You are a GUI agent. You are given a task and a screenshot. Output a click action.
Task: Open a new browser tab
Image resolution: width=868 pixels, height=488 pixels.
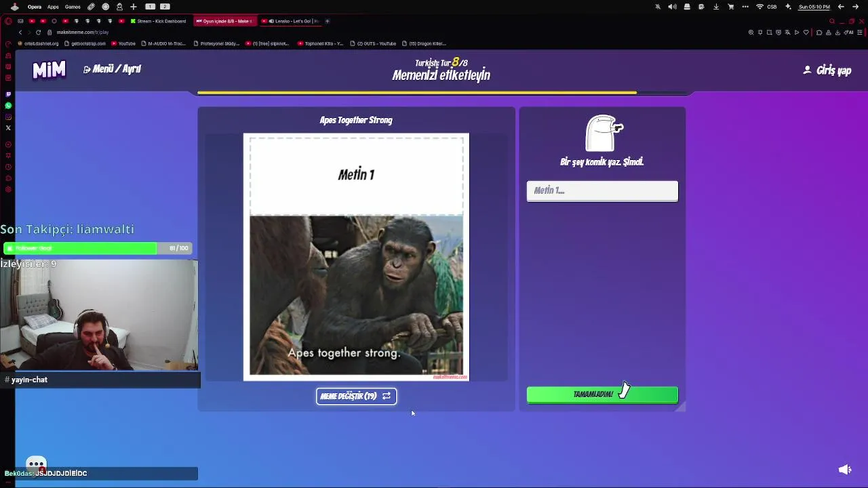pos(328,21)
